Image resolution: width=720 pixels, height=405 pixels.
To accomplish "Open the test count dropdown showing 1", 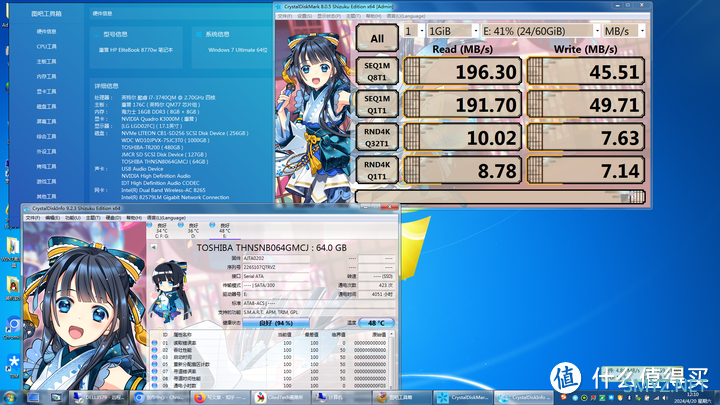I will pos(414,31).
